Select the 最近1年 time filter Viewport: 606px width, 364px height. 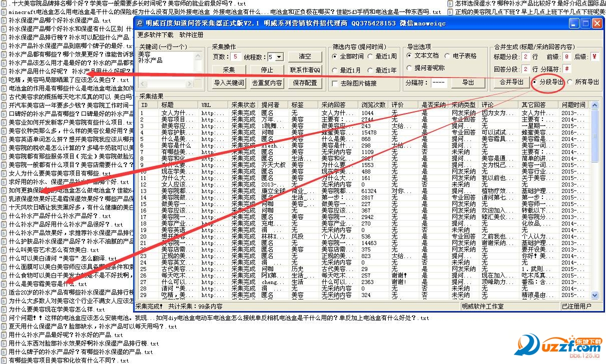coord(371,70)
